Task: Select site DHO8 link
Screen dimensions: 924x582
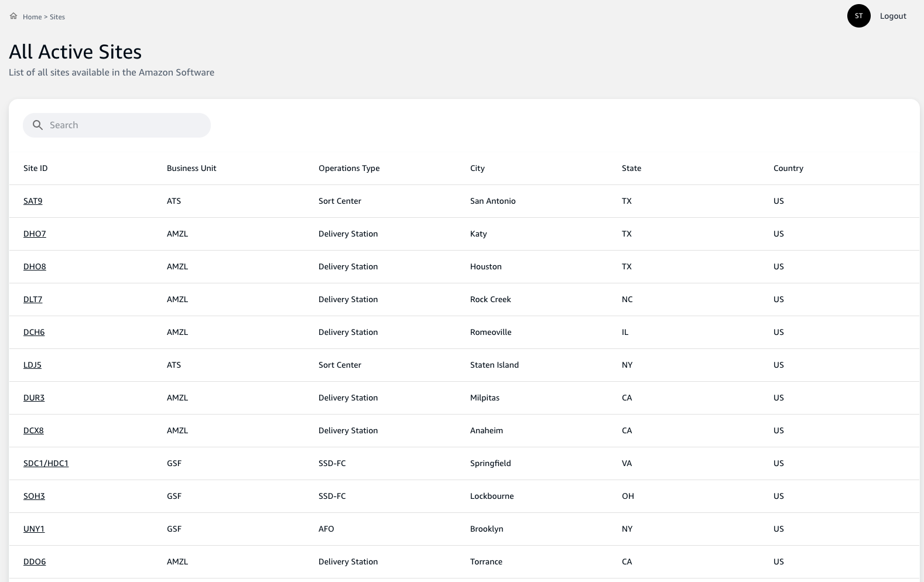Action: [35, 266]
